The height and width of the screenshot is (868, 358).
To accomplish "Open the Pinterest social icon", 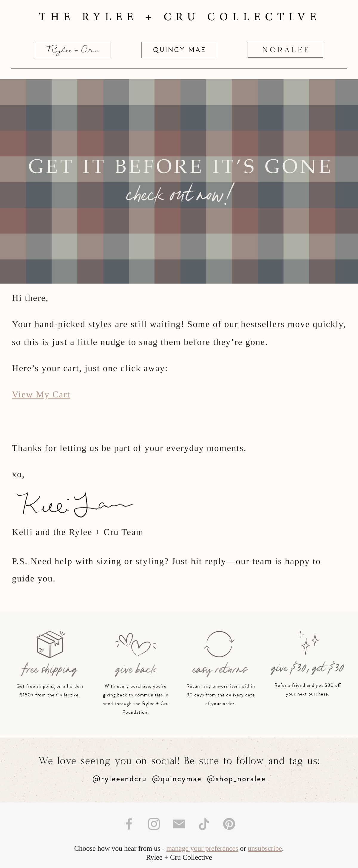I will tap(229, 824).
